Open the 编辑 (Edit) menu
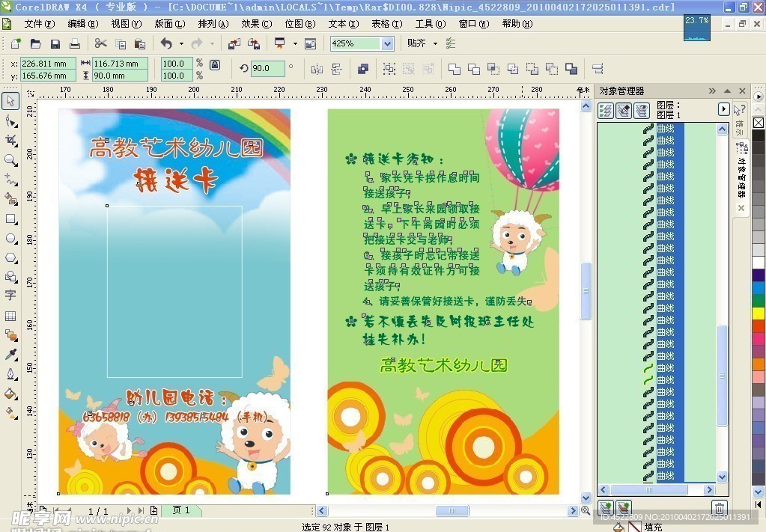766x532 pixels. coord(82,23)
